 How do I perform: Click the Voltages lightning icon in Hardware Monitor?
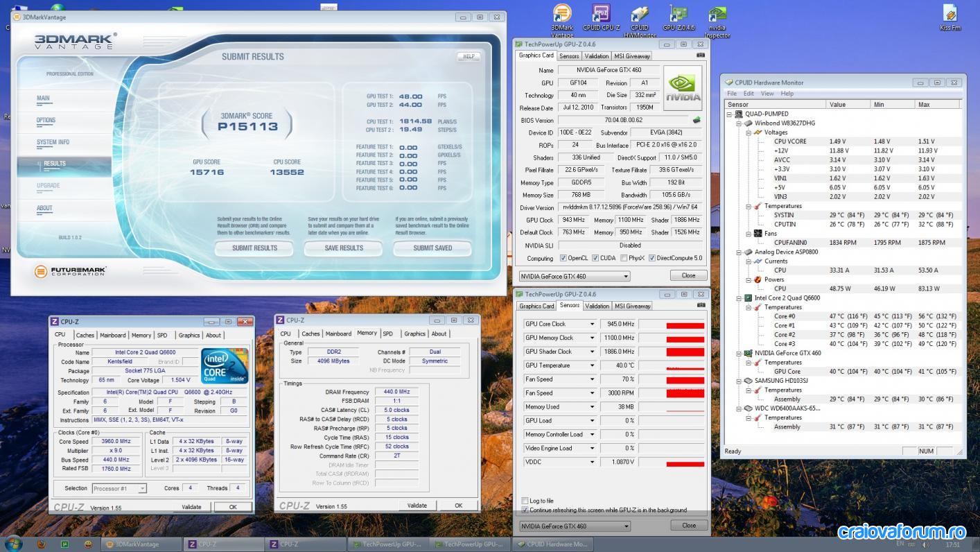[758, 132]
